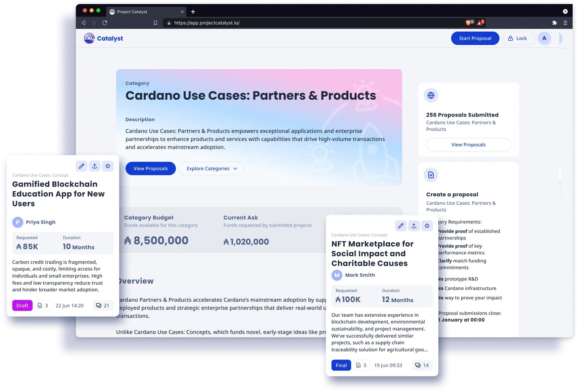Open a new browser tab with plus

click(x=193, y=12)
